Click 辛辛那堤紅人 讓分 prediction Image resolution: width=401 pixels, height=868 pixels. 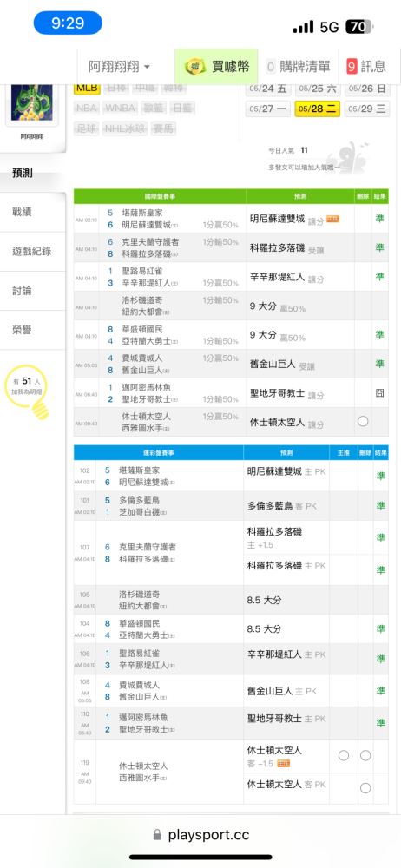click(287, 278)
